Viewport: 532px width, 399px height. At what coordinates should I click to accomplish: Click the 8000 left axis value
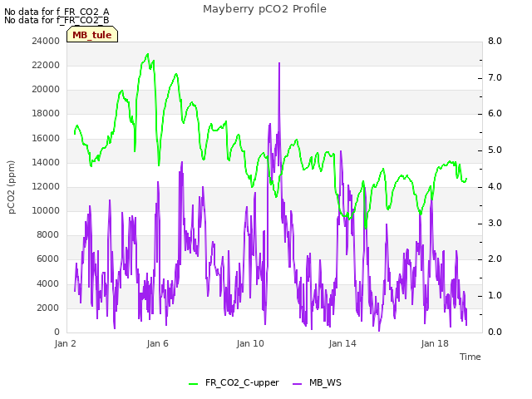48,234
